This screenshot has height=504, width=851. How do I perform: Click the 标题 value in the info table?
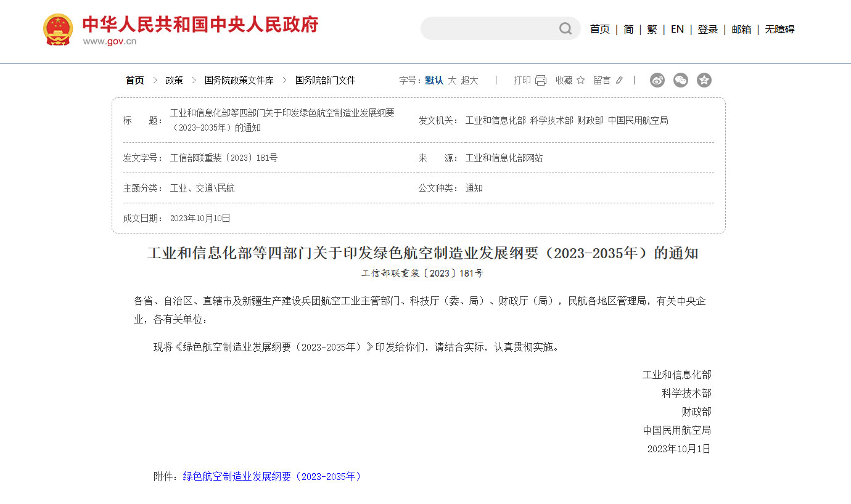coord(282,120)
